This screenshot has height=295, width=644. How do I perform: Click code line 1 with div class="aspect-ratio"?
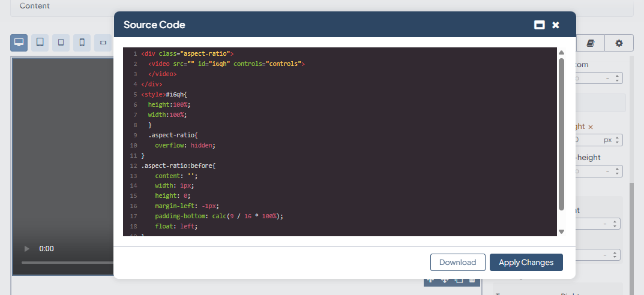point(187,54)
